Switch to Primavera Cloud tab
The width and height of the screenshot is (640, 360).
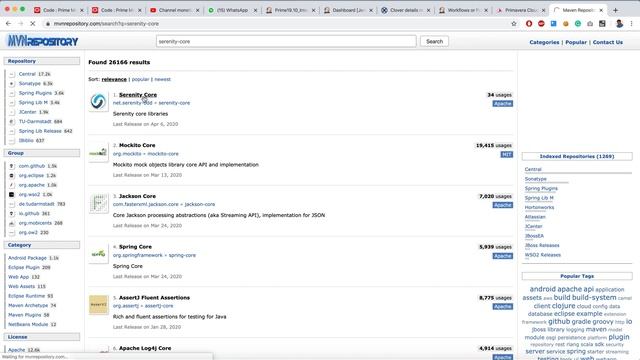point(522,10)
